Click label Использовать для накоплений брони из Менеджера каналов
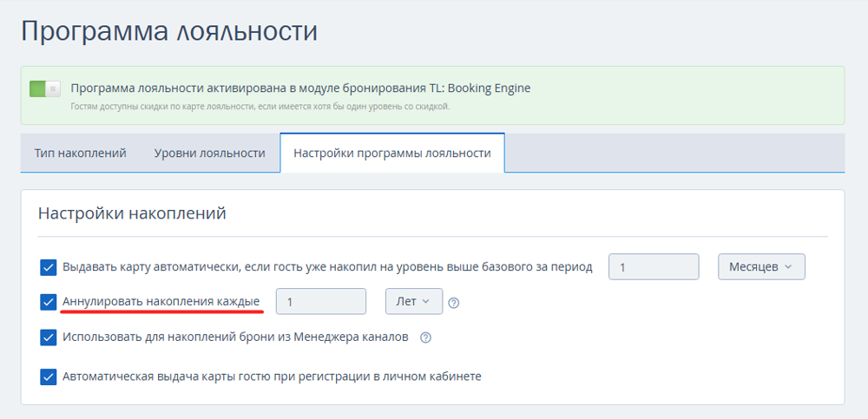 [x=235, y=337]
